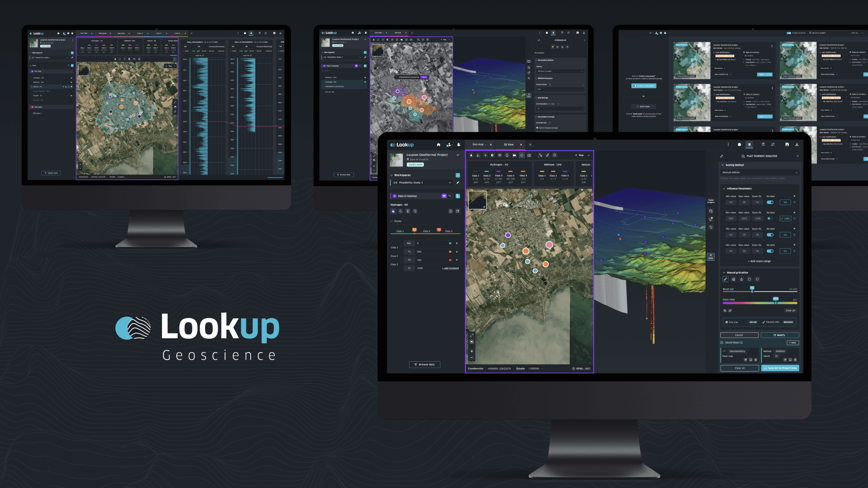868x488 pixels.
Task: Select the brush tool in Manual grid editor
Action: (725, 279)
